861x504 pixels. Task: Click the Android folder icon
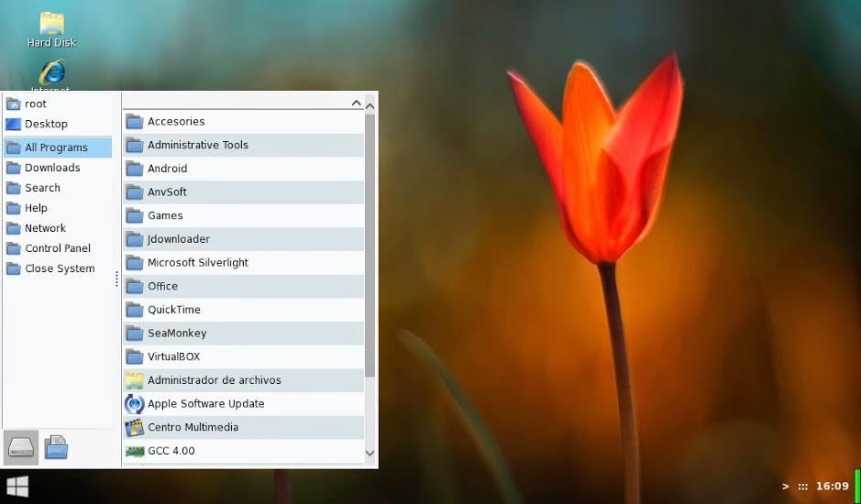click(x=135, y=169)
